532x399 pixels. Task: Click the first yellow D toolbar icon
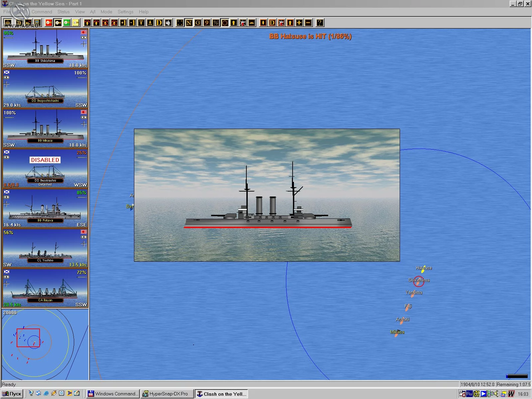click(x=159, y=23)
